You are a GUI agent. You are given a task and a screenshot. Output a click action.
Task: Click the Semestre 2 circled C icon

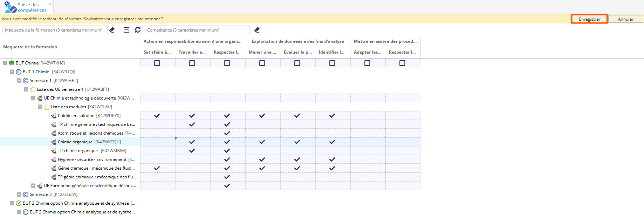pyautogui.click(x=26, y=195)
